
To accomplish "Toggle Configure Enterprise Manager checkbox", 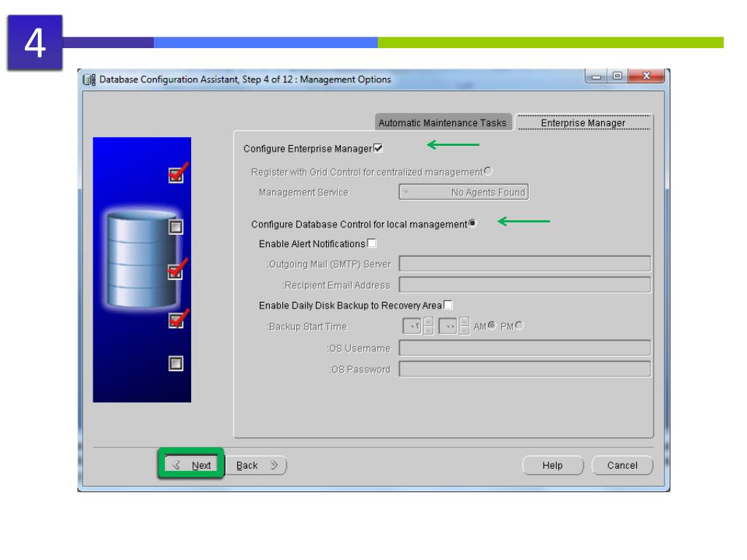I will (379, 148).
